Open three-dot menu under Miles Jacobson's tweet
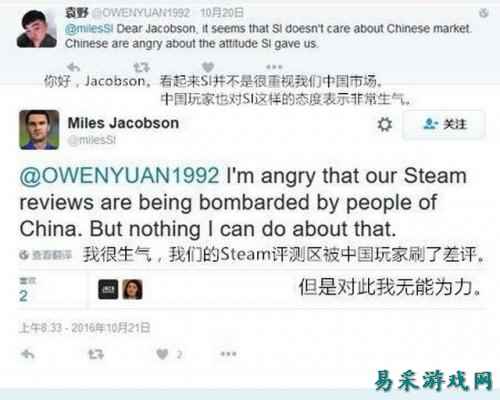 [x=229, y=354]
